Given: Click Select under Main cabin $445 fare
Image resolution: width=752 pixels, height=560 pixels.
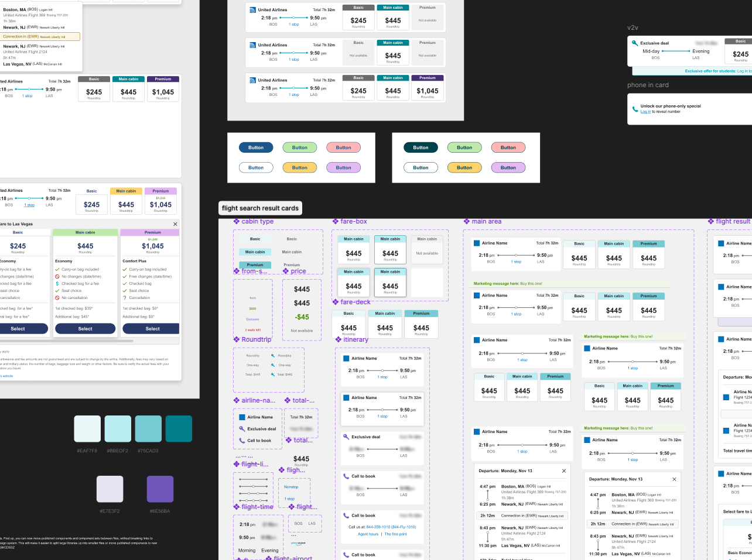Looking at the screenshot, I should [86, 329].
